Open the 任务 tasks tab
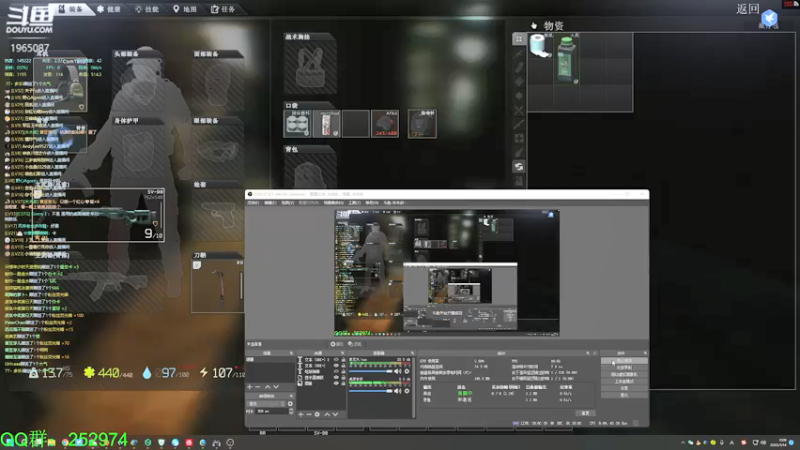 (223, 9)
